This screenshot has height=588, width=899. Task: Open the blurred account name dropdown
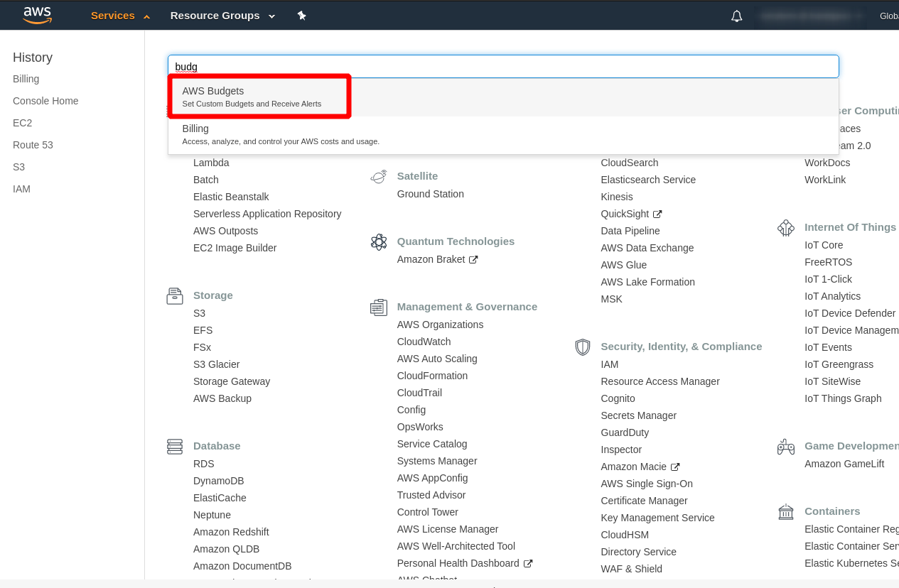pos(810,16)
